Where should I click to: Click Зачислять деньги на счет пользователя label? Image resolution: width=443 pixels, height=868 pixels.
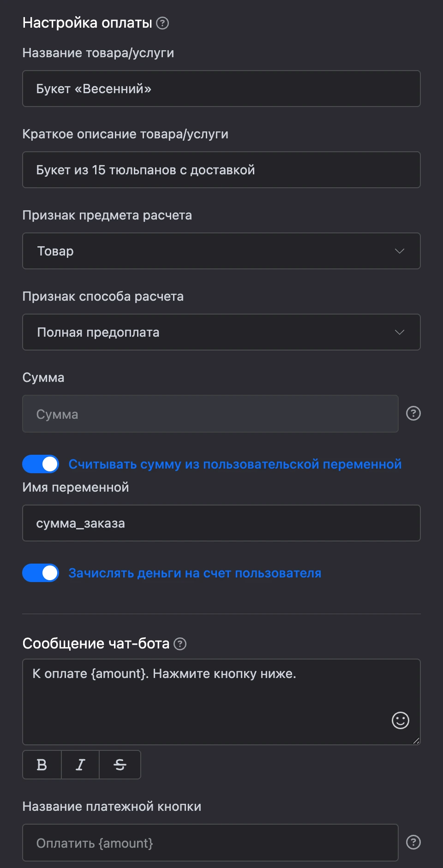[x=195, y=573]
